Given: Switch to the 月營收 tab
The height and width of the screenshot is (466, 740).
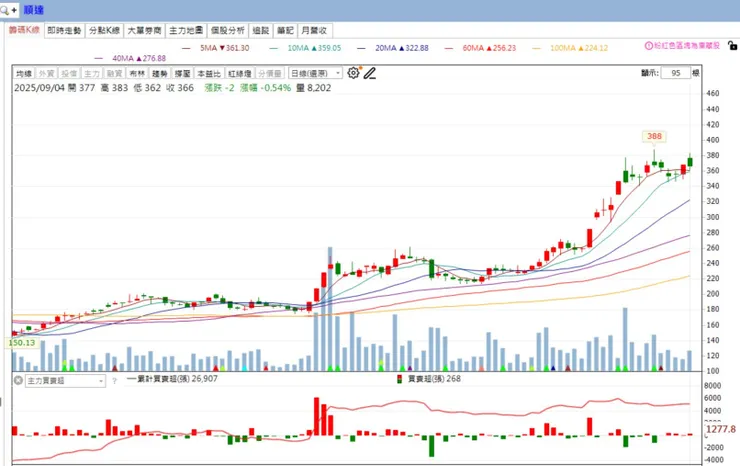Looking at the screenshot, I should 314,31.
